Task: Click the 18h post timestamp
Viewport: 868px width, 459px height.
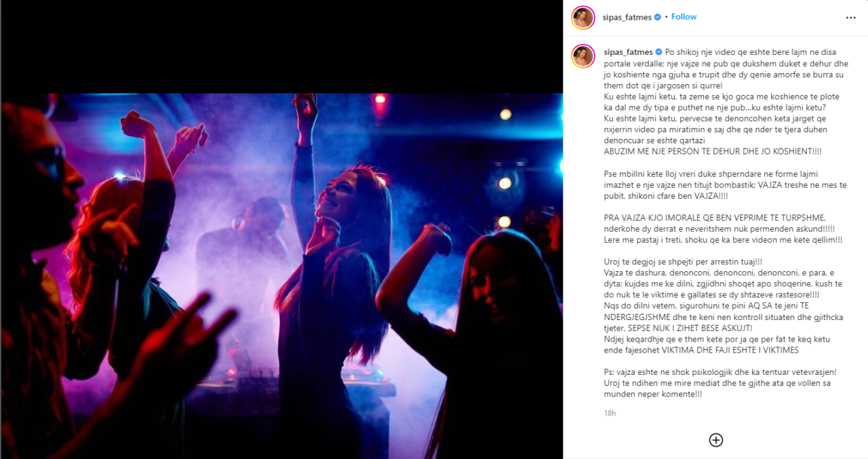Action: pyautogui.click(x=610, y=413)
